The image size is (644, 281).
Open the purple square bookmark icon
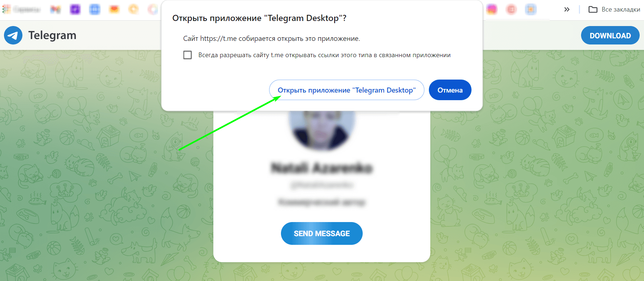[75, 9]
